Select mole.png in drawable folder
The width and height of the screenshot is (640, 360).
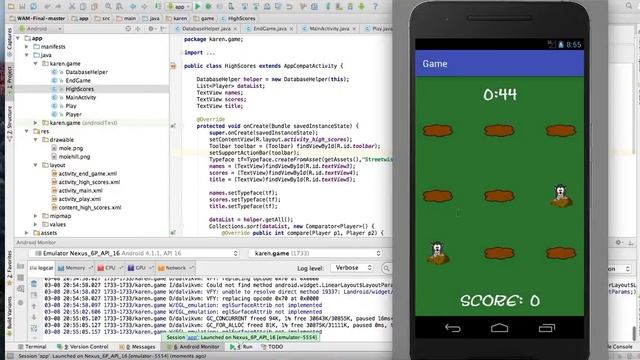(70, 148)
